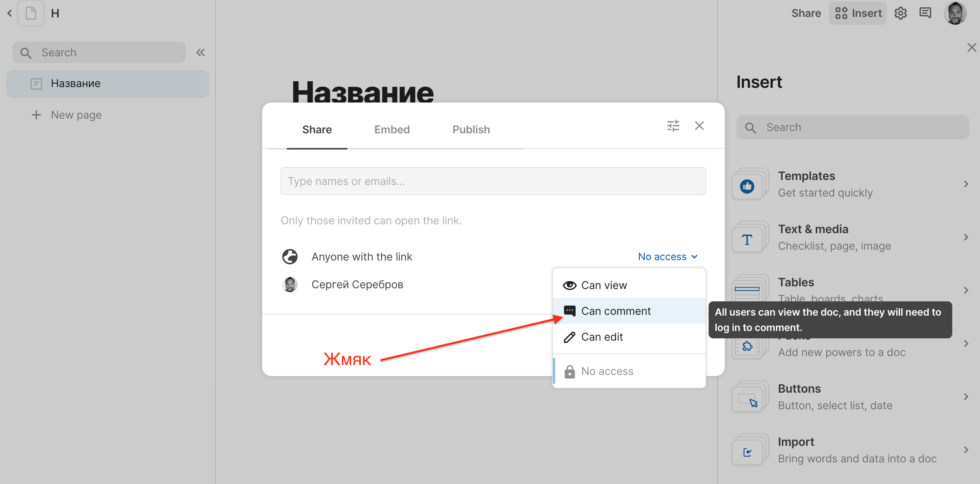Image resolution: width=980 pixels, height=484 pixels.
Task: Select the No access permission option
Action: click(607, 371)
